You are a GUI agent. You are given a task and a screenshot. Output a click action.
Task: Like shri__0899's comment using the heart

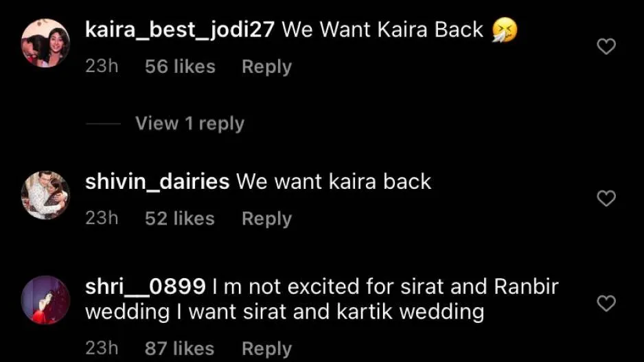point(606,303)
